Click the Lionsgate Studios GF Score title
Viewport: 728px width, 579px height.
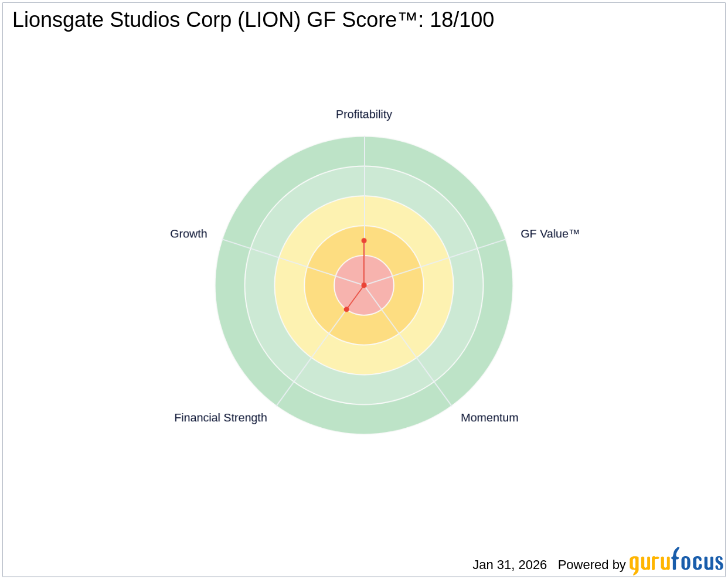tap(253, 20)
